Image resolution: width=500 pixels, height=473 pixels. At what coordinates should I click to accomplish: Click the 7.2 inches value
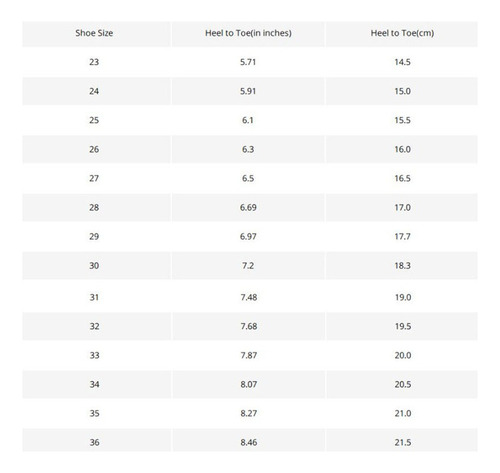(x=248, y=266)
